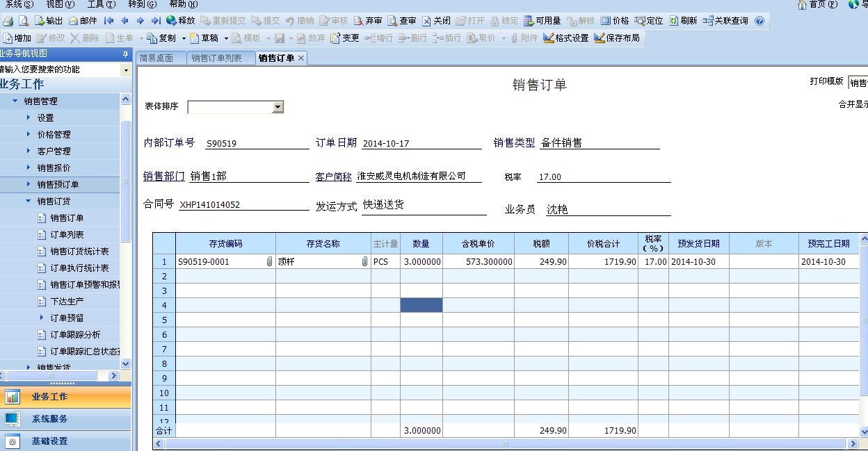Open 格式设置 (Format Settings)
Viewport: 868px width, 451px height.
565,38
